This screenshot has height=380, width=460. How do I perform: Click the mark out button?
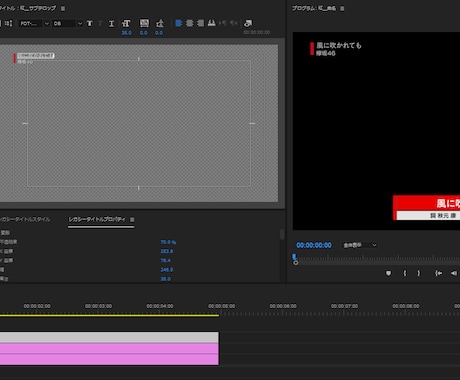(419, 273)
